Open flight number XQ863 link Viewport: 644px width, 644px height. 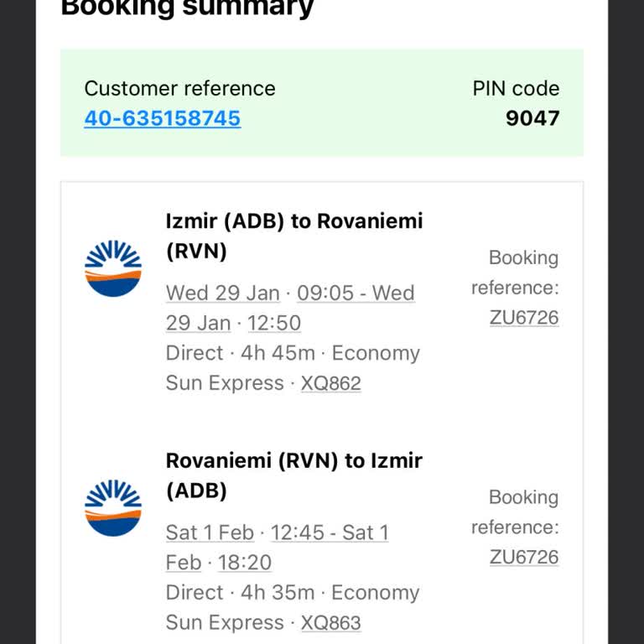tap(331, 623)
